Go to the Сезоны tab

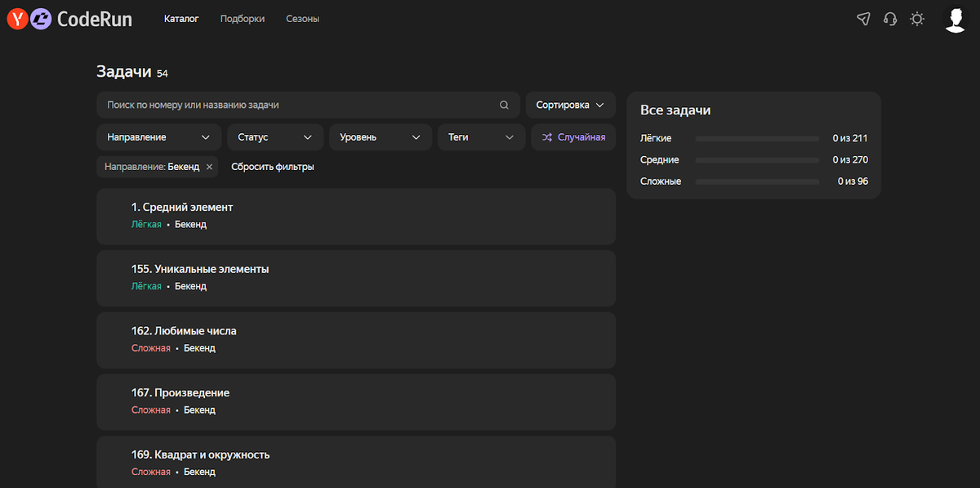(x=302, y=19)
